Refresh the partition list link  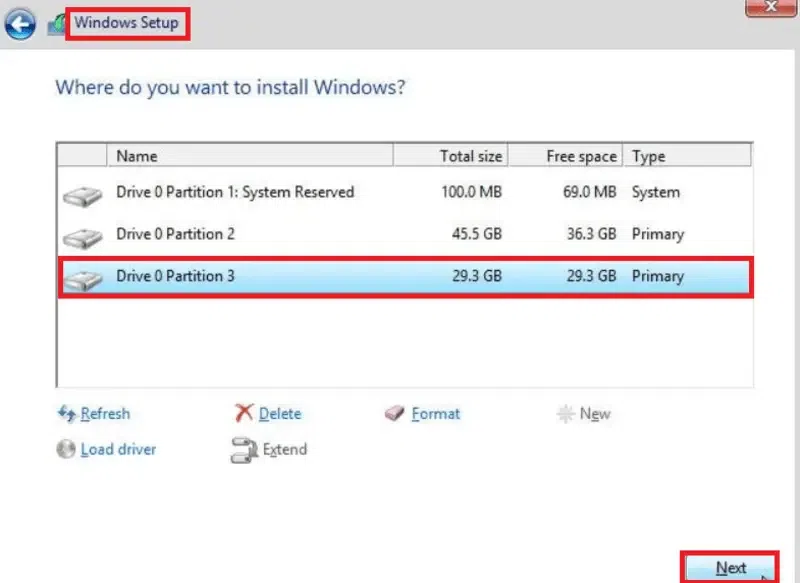point(105,414)
